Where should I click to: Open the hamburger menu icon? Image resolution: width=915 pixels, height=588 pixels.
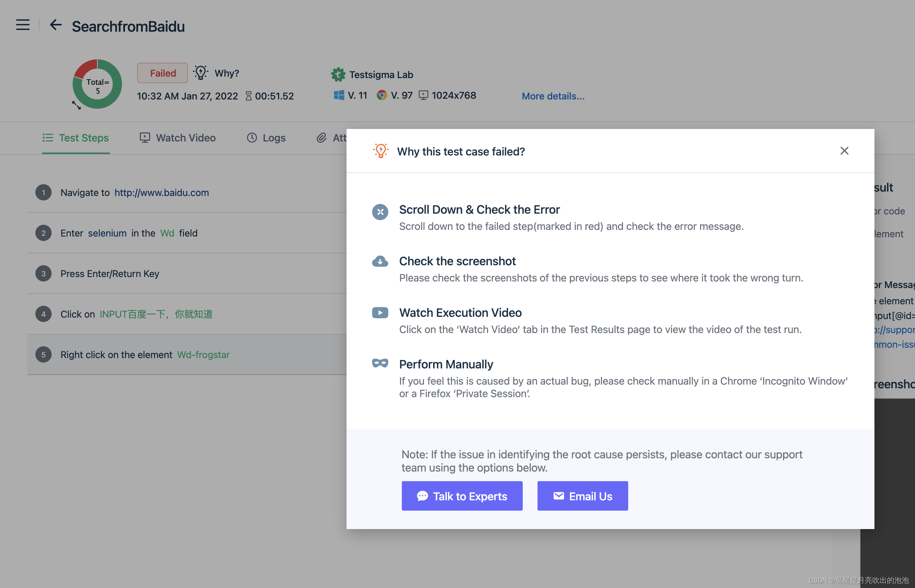[22, 25]
